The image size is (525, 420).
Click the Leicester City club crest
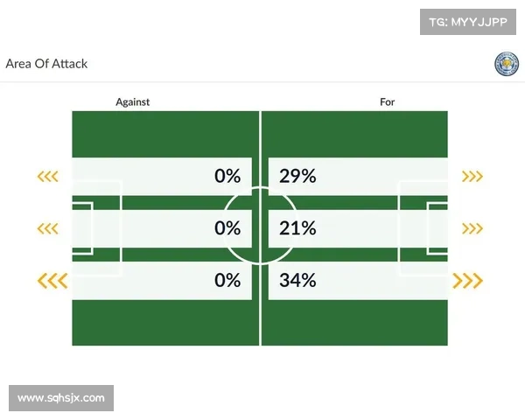[506, 64]
